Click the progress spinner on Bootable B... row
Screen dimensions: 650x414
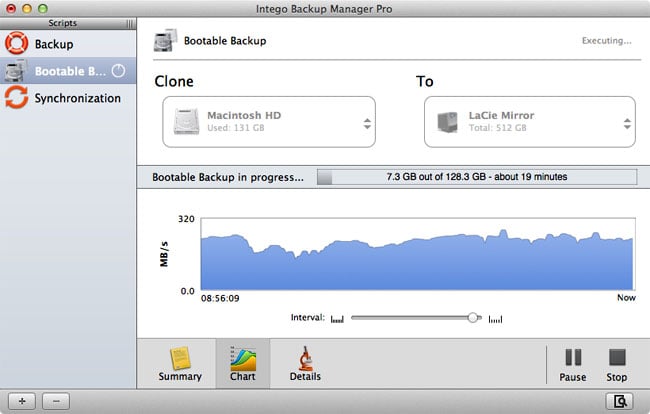pos(118,71)
